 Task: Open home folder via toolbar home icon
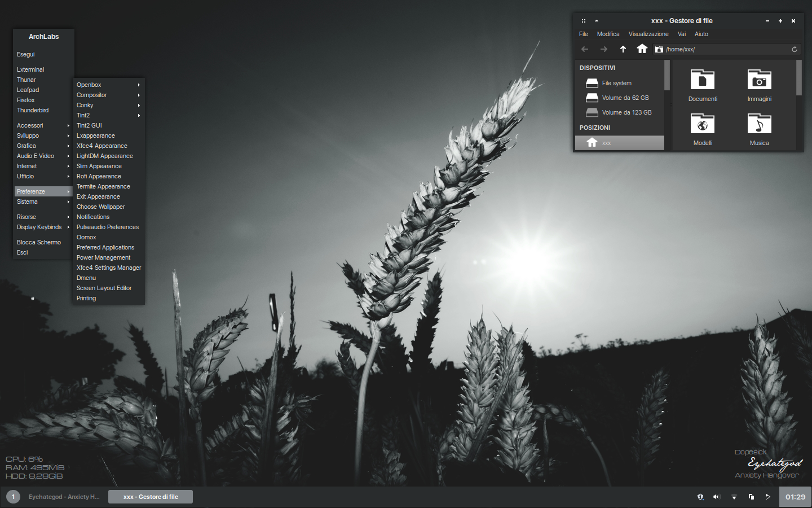pyautogui.click(x=642, y=49)
